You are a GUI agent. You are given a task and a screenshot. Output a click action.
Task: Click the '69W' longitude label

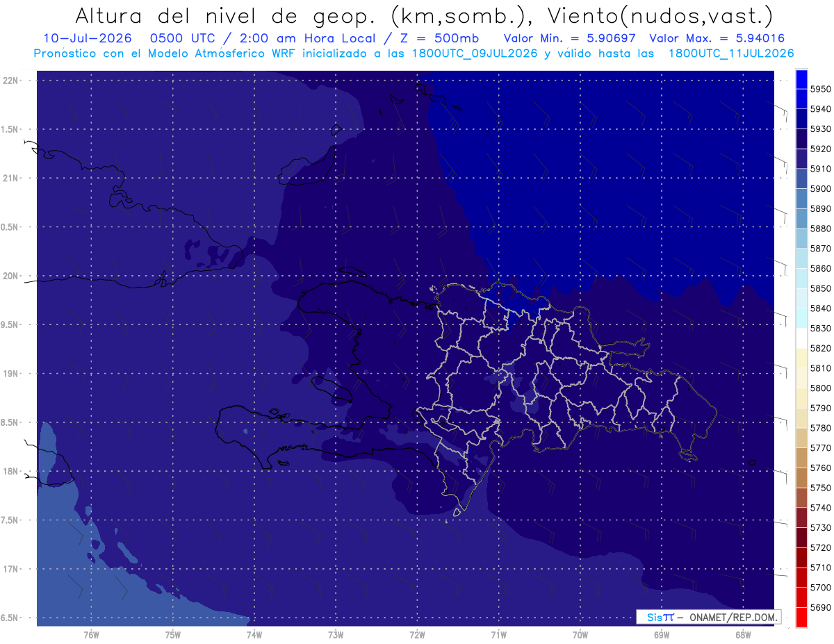662,634
